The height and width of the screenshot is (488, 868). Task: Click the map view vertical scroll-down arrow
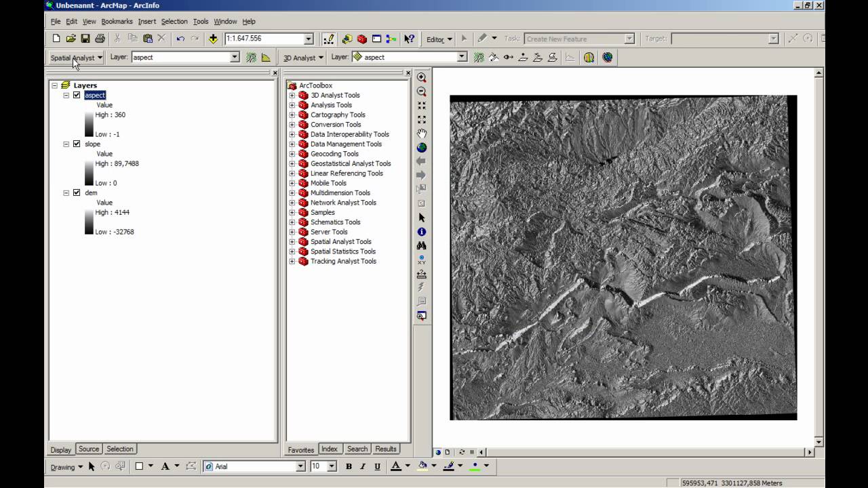click(x=818, y=442)
